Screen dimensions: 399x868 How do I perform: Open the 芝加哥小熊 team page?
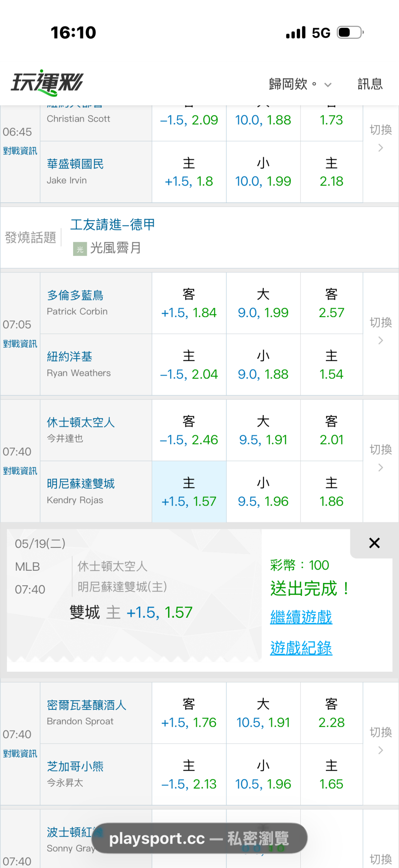75,766
